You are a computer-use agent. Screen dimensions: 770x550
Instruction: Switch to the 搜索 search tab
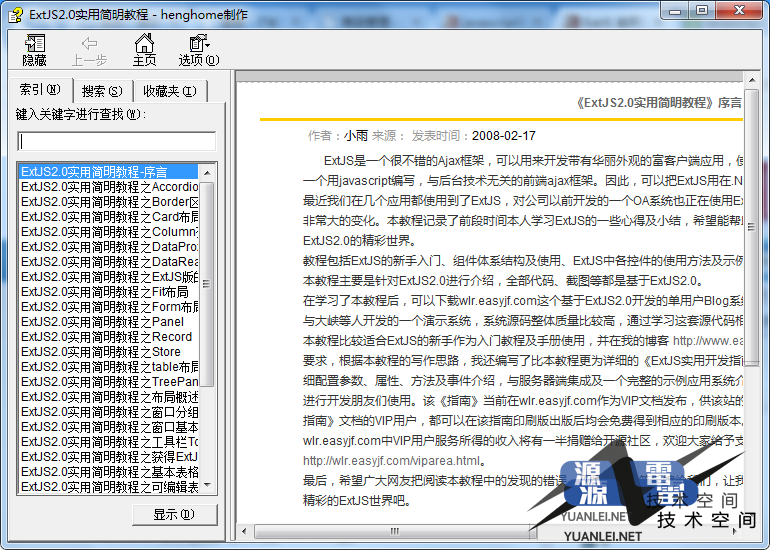coord(102,91)
